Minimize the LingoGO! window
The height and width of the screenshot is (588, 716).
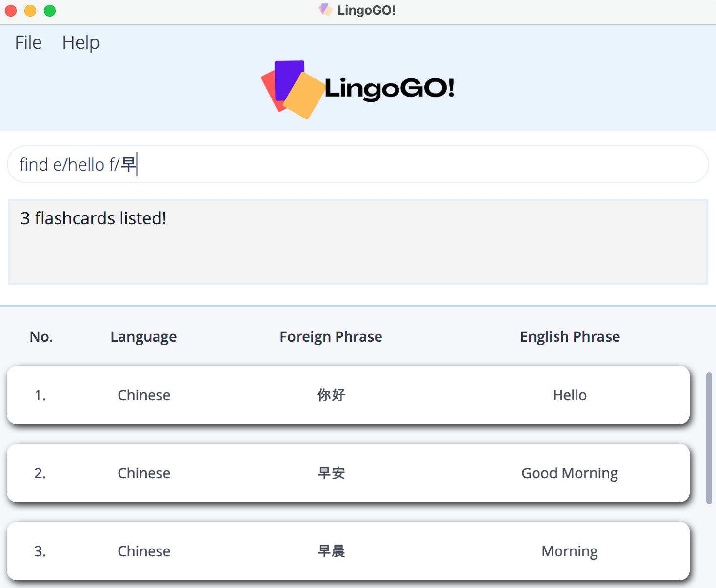[30, 11]
